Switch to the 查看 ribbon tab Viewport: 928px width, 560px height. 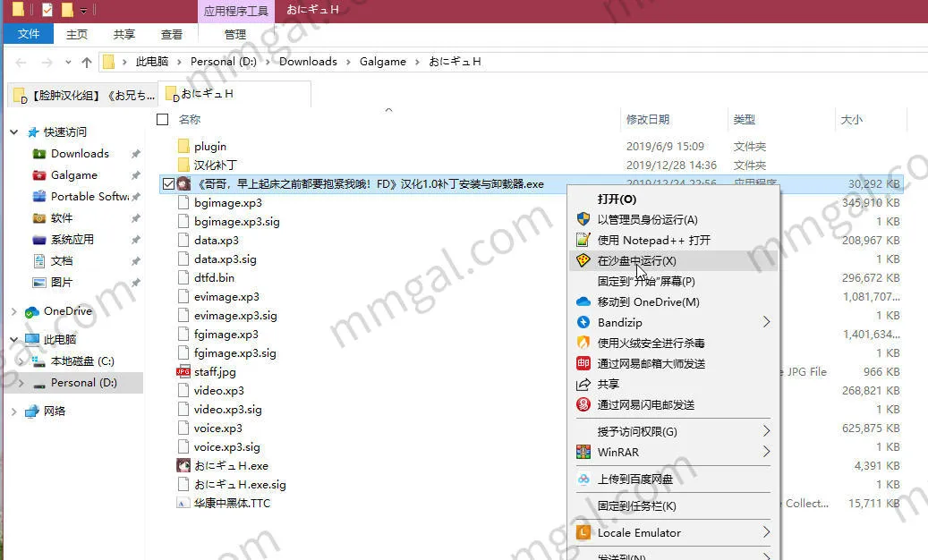click(x=172, y=33)
